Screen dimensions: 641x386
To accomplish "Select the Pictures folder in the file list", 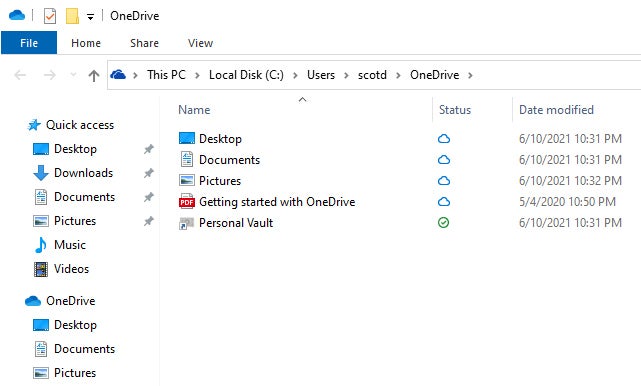I will pyautogui.click(x=220, y=181).
